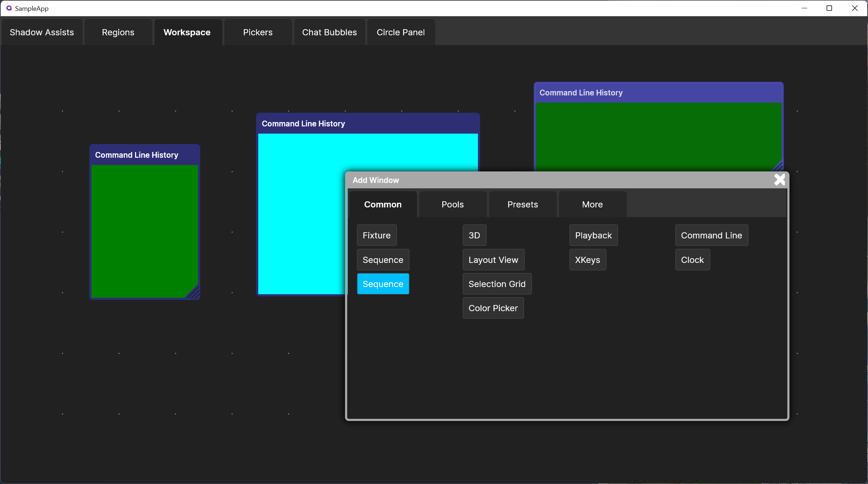The height and width of the screenshot is (484, 868).
Task: Select the Pickers tab
Action: 258,32
